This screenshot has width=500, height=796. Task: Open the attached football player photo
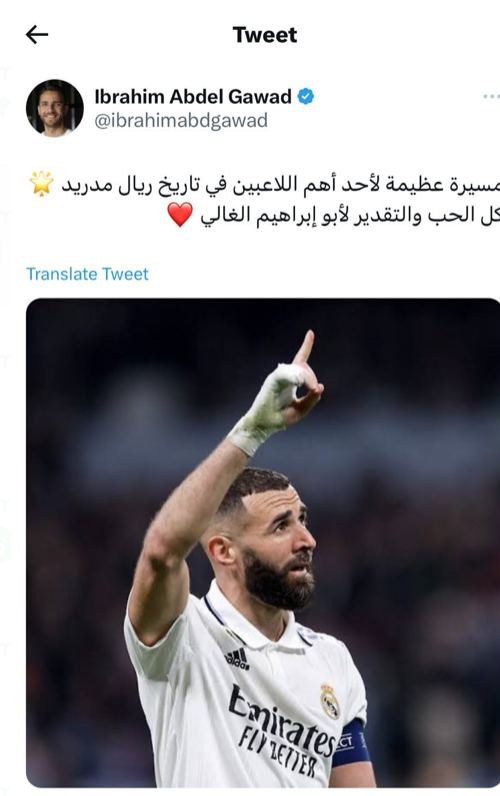coord(263,543)
